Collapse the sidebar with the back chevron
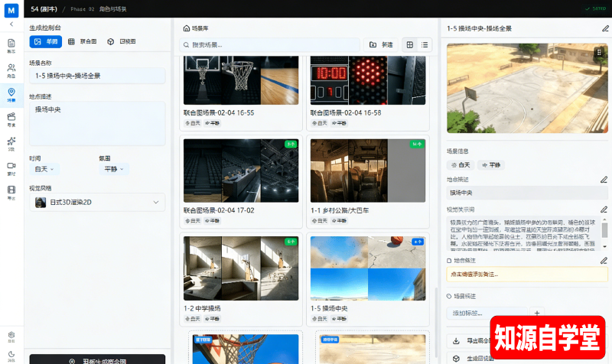 click(x=11, y=24)
